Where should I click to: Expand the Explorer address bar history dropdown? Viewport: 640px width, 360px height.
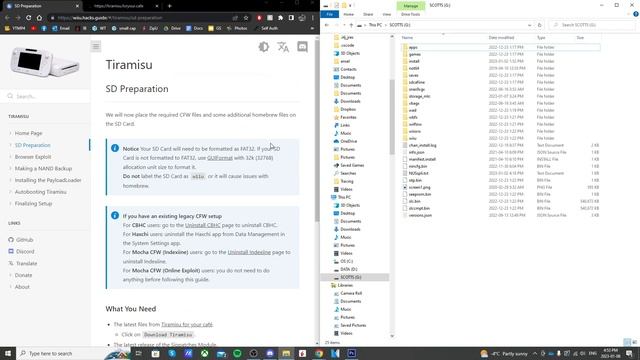[x=529, y=25]
